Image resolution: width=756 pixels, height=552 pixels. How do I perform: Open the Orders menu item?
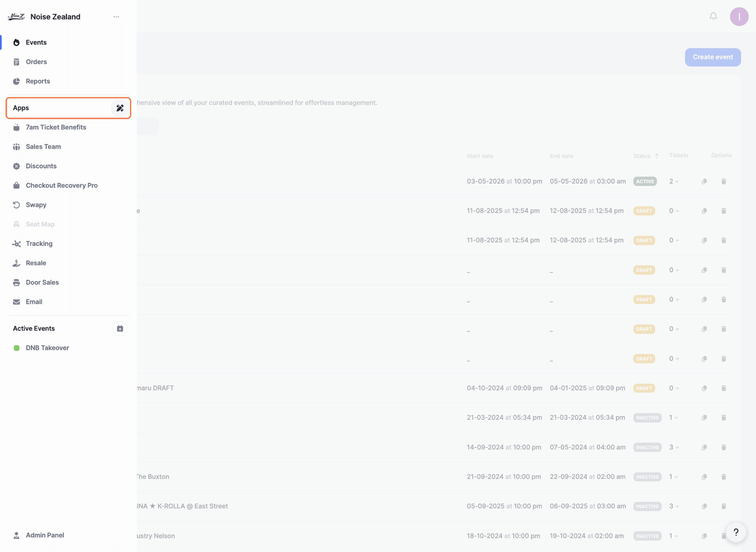pyautogui.click(x=36, y=62)
